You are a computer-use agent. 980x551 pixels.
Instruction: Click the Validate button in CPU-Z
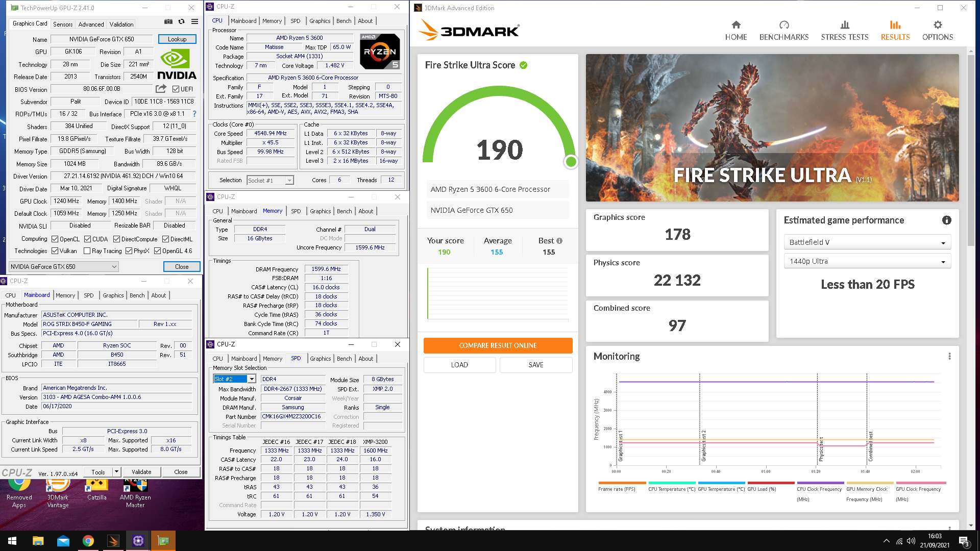point(141,472)
